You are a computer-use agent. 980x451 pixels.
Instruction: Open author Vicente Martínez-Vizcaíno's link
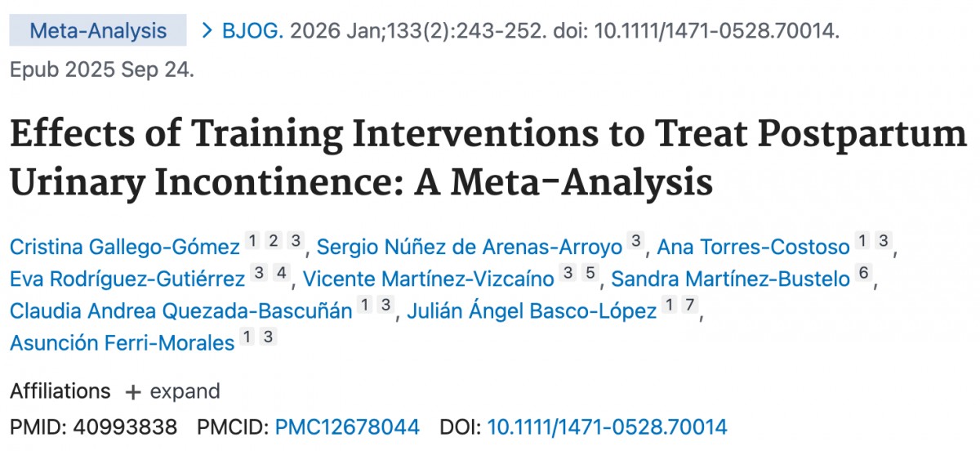coord(429,279)
